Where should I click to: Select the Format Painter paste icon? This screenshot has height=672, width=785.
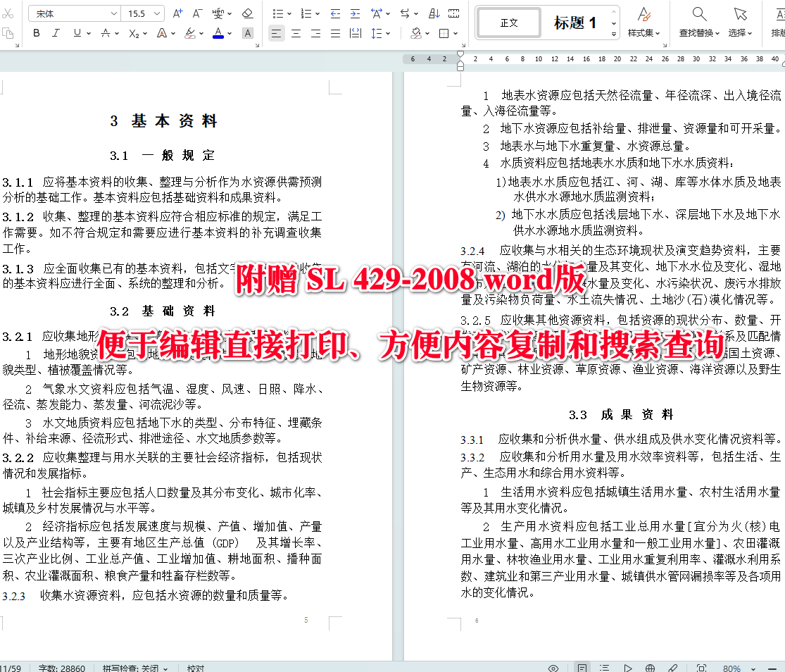[8, 32]
